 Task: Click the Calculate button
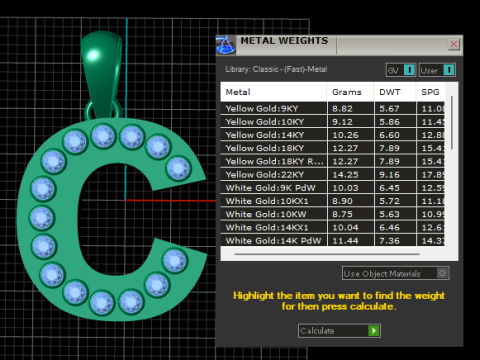pyautogui.click(x=339, y=331)
